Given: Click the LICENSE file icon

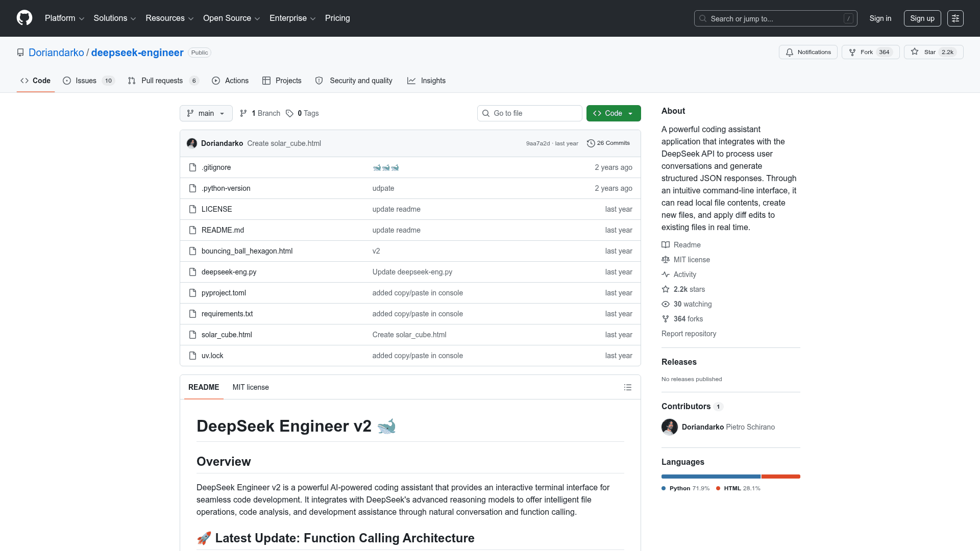Looking at the screenshot, I should tap(192, 209).
